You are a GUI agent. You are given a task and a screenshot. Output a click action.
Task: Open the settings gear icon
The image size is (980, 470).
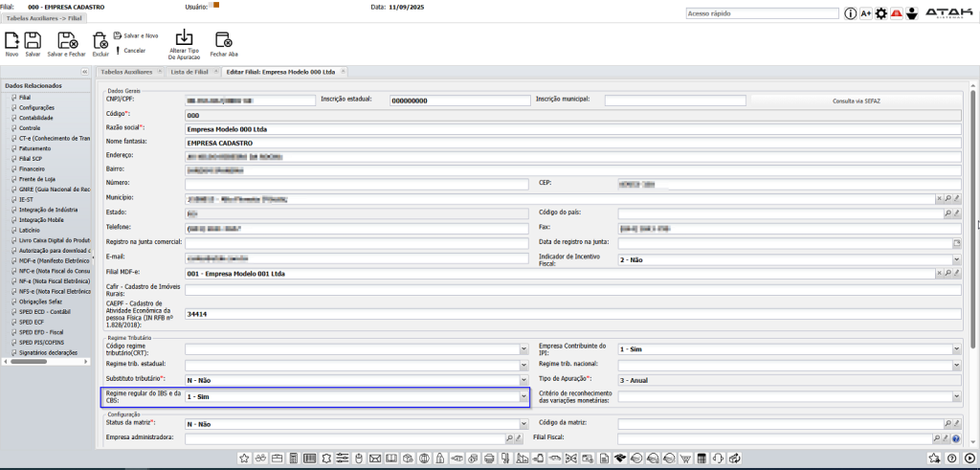click(x=881, y=13)
